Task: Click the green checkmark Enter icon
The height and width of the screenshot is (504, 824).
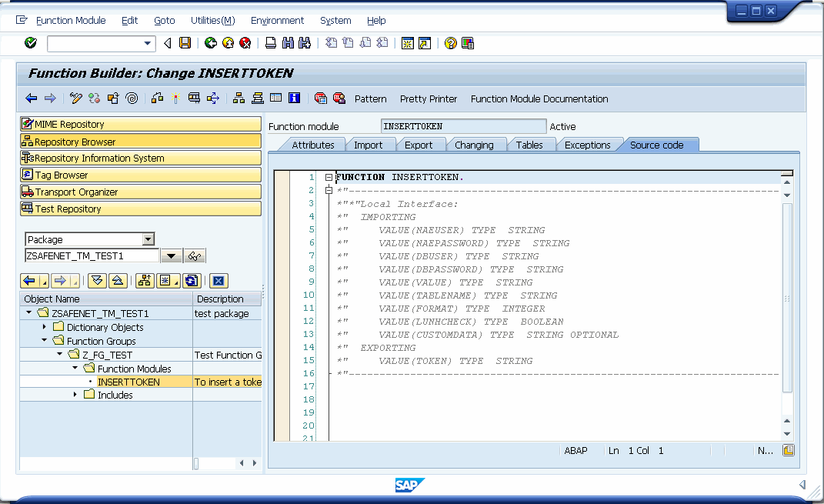Action: pos(31,43)
